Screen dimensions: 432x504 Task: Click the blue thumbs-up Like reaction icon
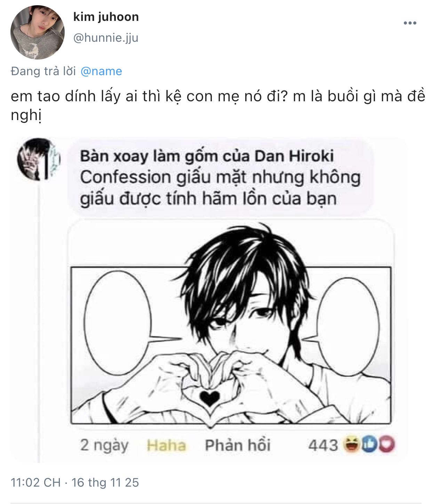[x=369, y=444]
